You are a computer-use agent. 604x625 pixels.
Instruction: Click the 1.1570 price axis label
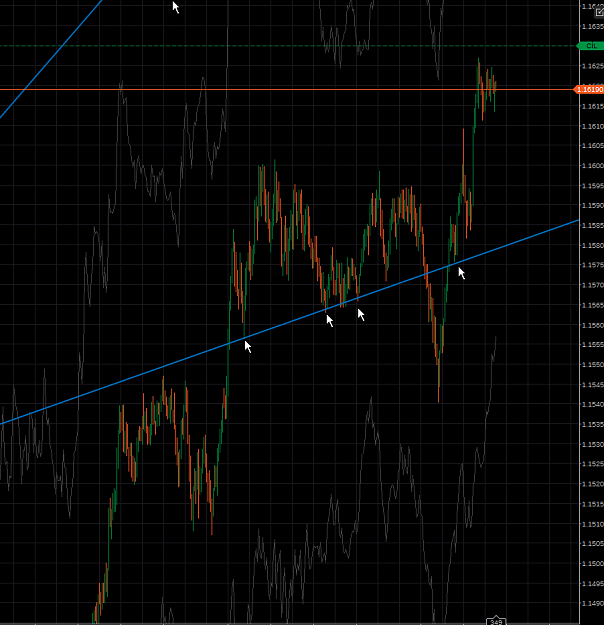pyautogui.click(x=592, y=285)
